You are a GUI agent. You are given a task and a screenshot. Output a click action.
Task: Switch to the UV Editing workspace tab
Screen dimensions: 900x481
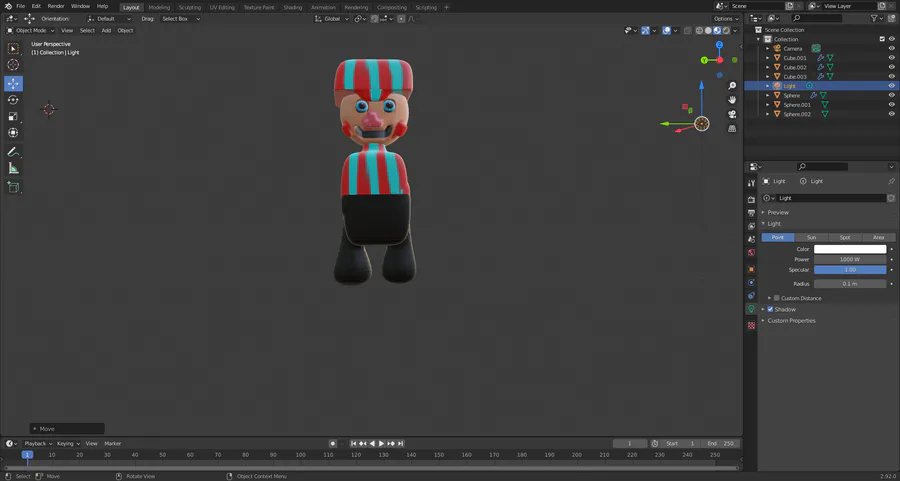point(222,7)
